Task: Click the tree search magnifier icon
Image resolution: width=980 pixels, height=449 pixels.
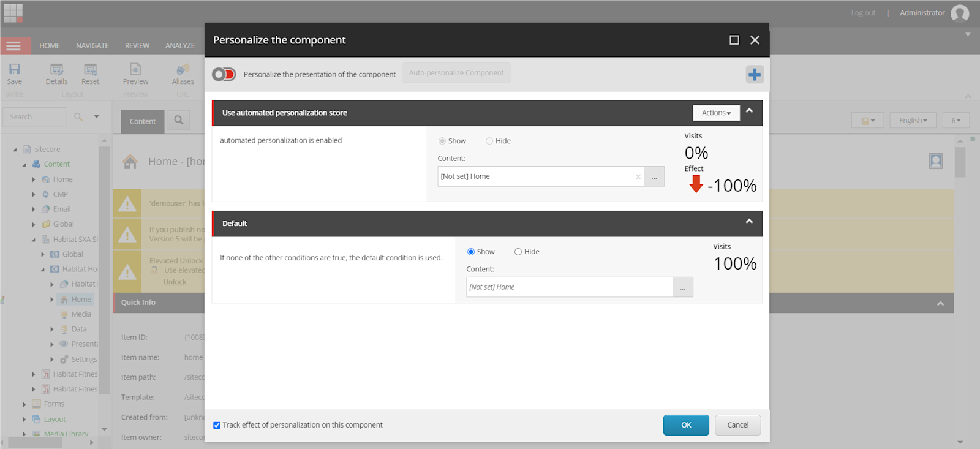Action: [x=78, y=116]
